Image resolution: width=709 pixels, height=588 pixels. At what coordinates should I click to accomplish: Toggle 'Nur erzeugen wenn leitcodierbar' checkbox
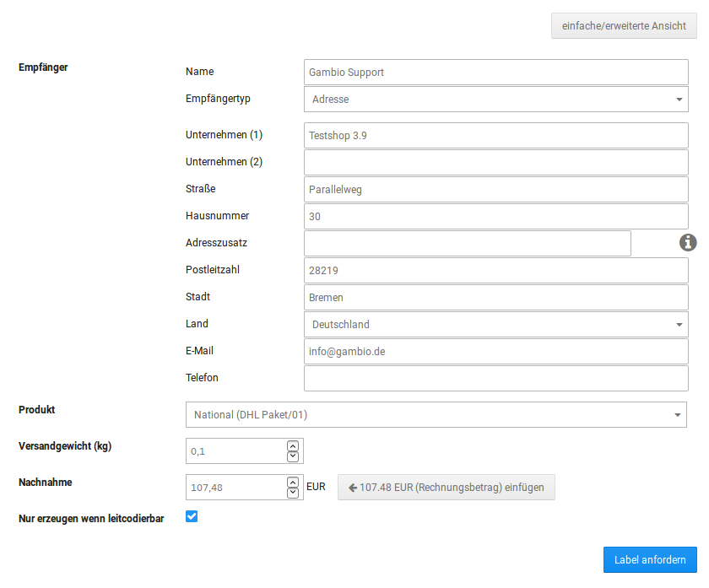pyautogui.click(x=192, y=516)
